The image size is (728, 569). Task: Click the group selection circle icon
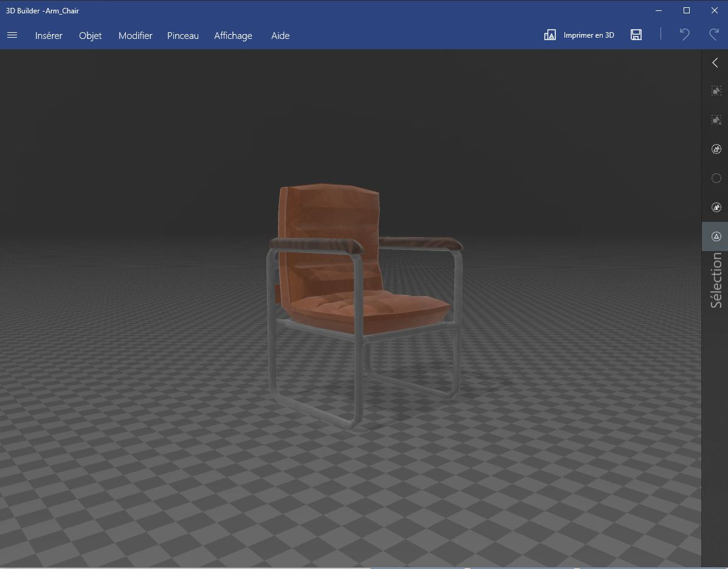[x=716, y=149]
